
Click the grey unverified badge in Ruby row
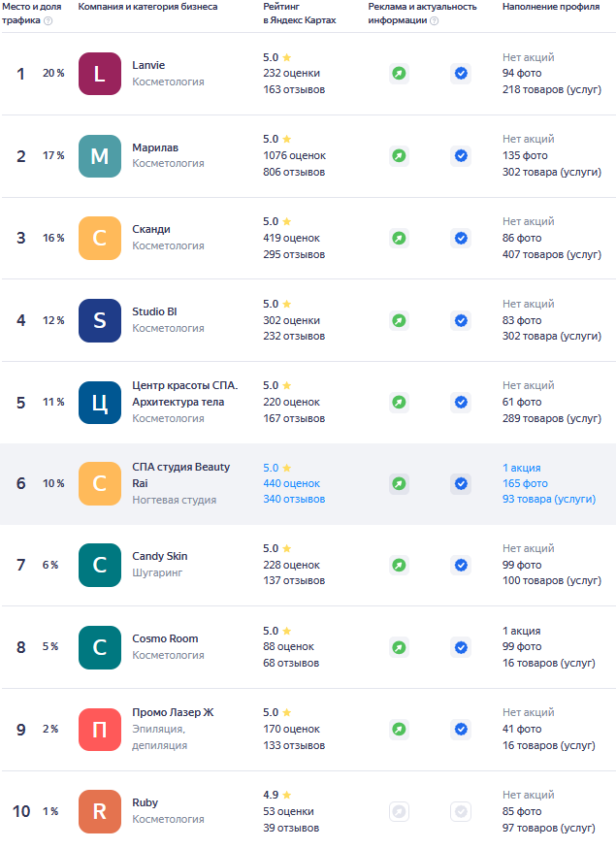click(x=461, y=811)
